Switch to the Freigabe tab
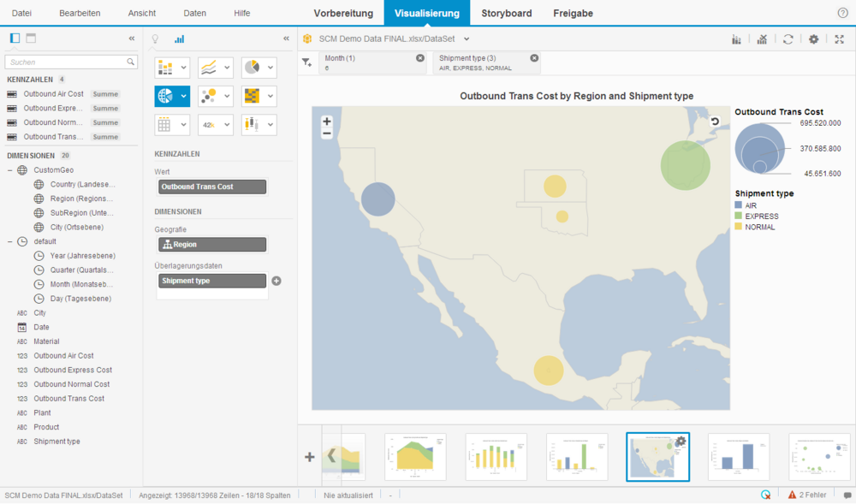The height and width of the screenshot is (504, 856). point(574,13)
